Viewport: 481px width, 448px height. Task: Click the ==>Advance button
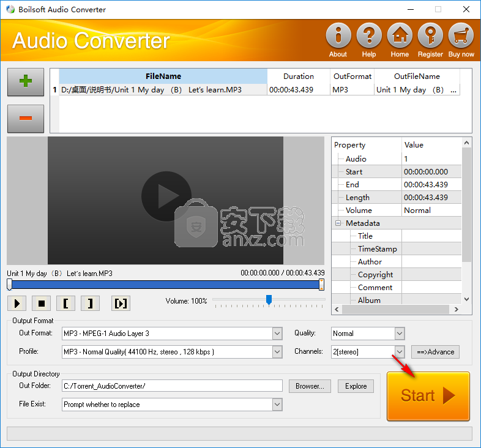(x=435, y=352)
